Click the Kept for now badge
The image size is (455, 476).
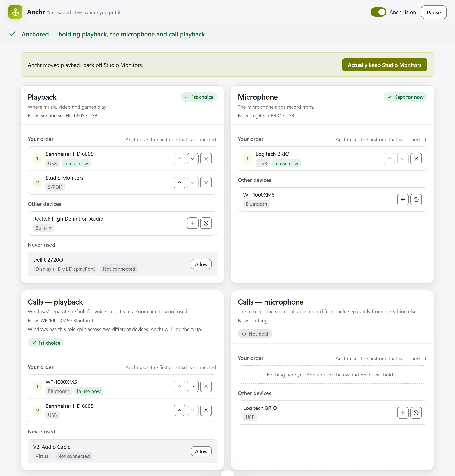(405, 97)
